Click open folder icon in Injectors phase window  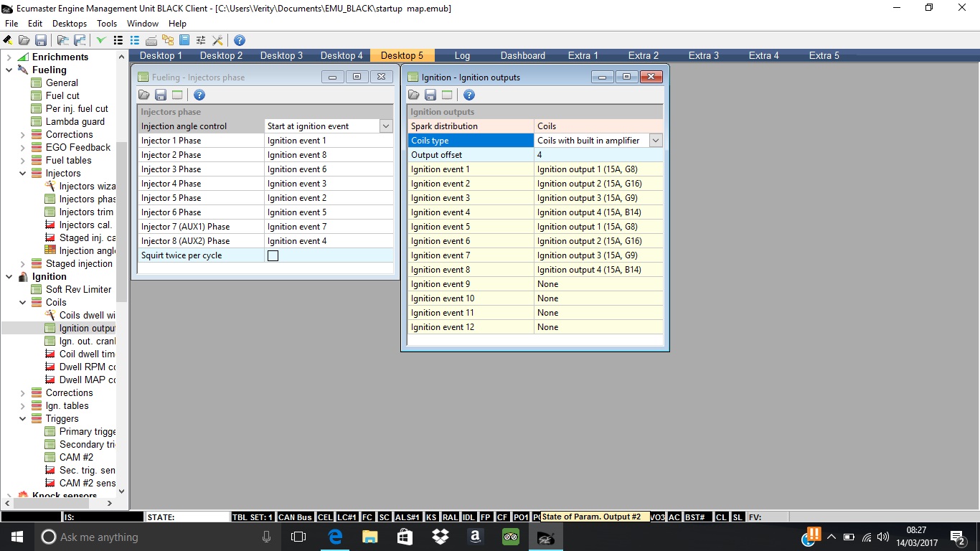point(144,95)
